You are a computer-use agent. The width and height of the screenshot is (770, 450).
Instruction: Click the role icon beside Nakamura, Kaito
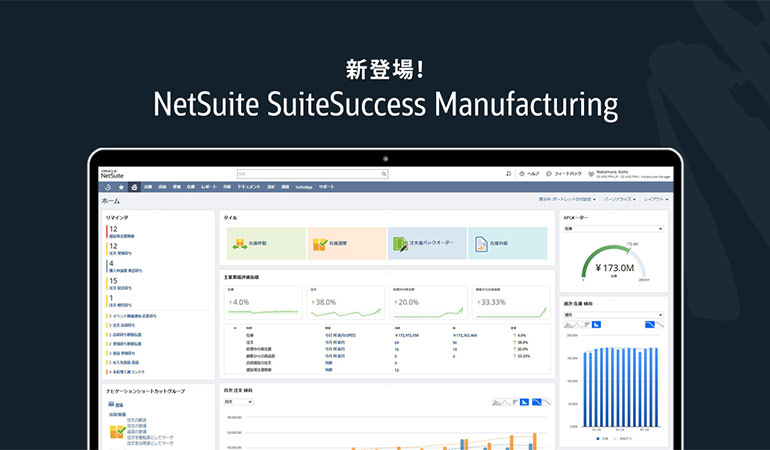tap(591, 174)
